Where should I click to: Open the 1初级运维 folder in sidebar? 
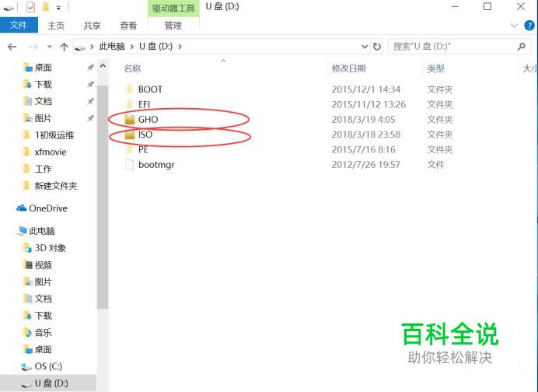pyautogui.click(x=49, y=135)
